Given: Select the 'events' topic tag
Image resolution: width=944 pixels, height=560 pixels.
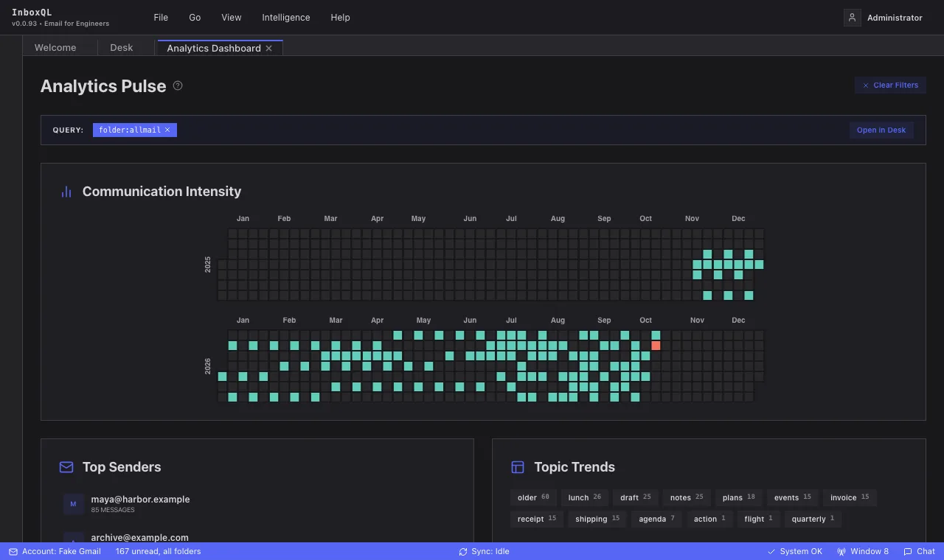Looking at the screenshot, I should pyautogui.click(x=792, y=497).
